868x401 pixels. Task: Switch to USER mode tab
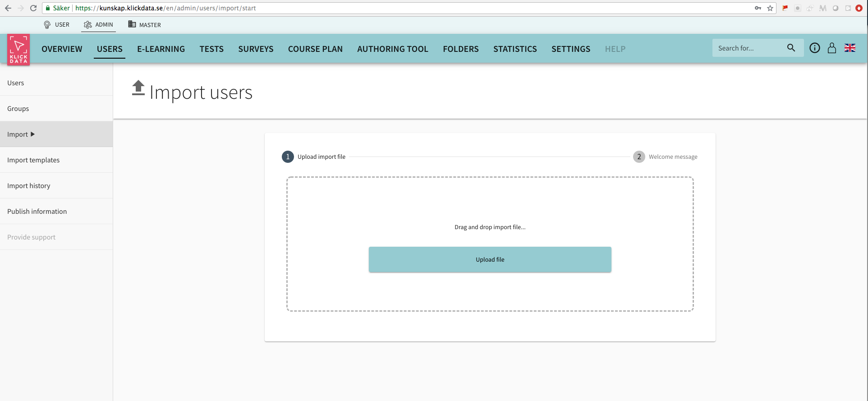[57, 25]
